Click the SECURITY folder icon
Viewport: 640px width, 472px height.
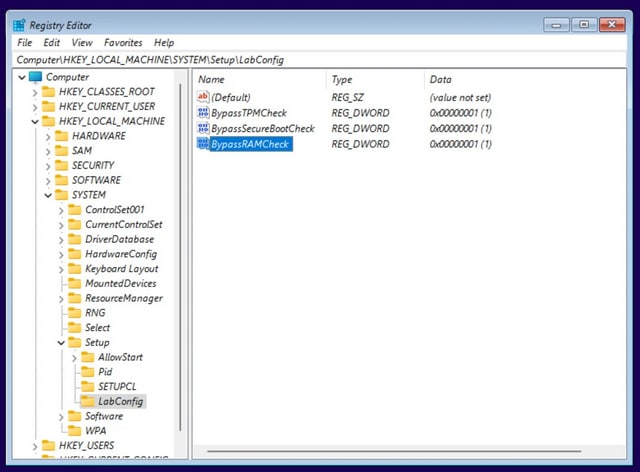pyautogui.click(x=62, y=165)
